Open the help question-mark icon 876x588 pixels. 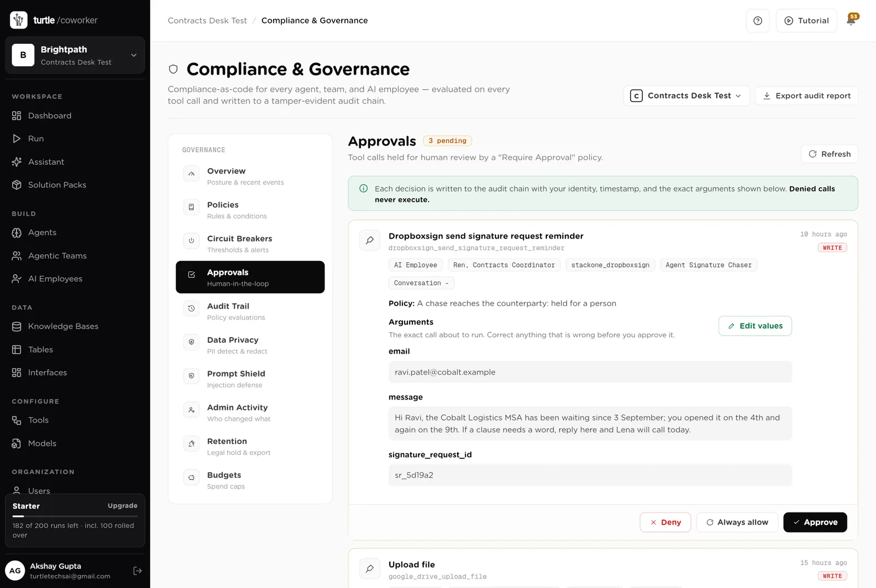point(758,21)
